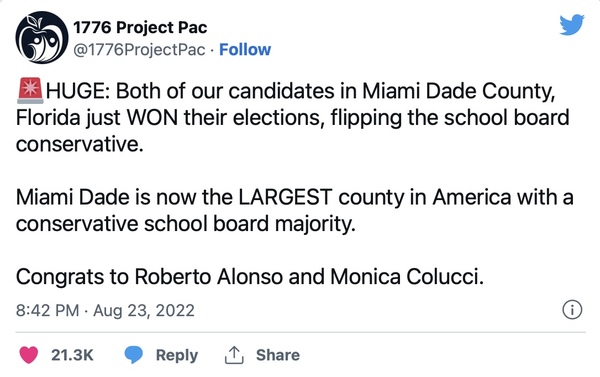This screenshot has width=600, height=377.
Task: Like the tweet with the heart icon
Action: [x=29, y=355]
